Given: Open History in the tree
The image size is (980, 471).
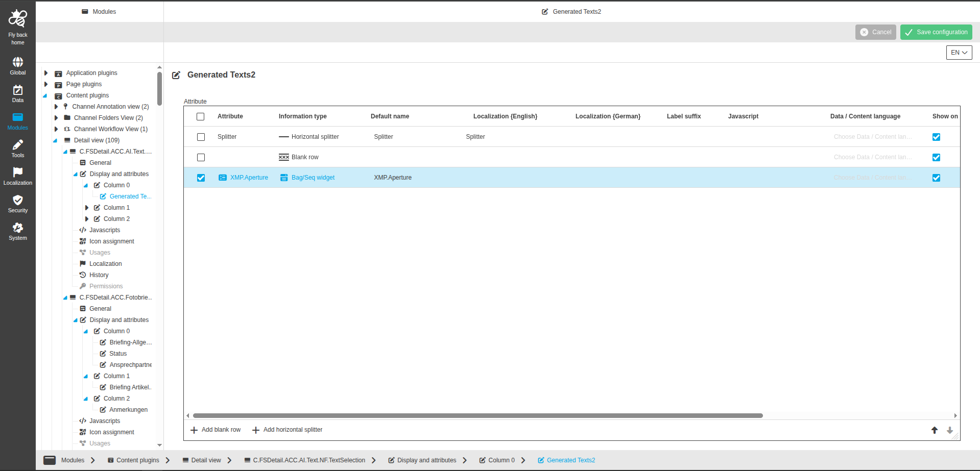Looking at the screenshot, I should [x=99, y=275].
